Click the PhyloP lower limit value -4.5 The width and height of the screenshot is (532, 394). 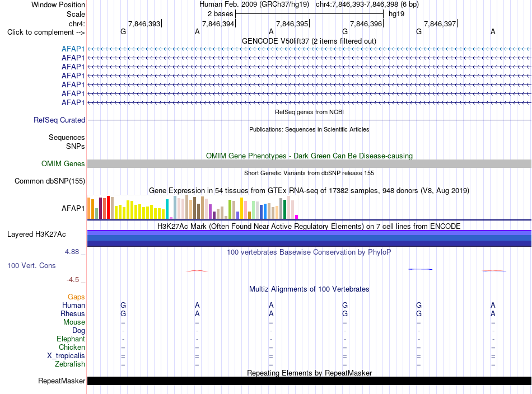tap(73, 280)
